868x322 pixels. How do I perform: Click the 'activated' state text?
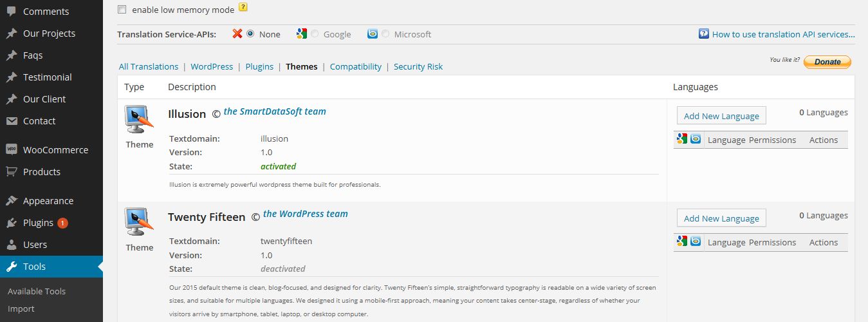[278, 166]
